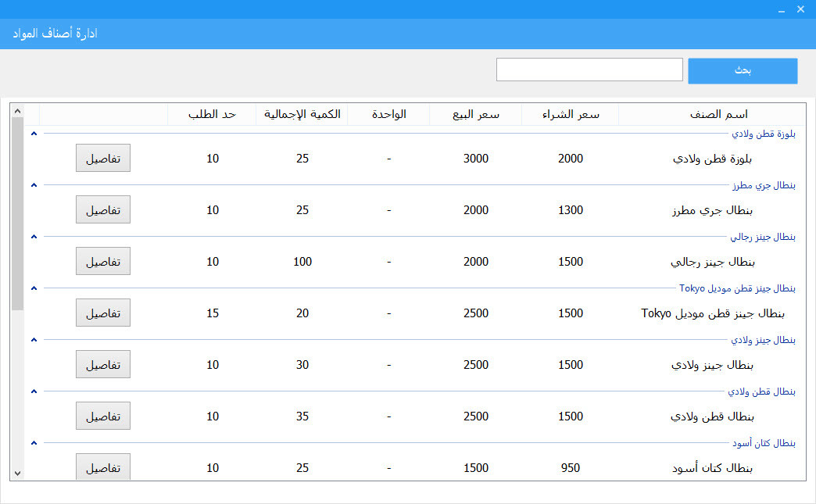Screen dimensions: 816x504
Task: Click the حد الطلب column header
Action: point(212,113)
